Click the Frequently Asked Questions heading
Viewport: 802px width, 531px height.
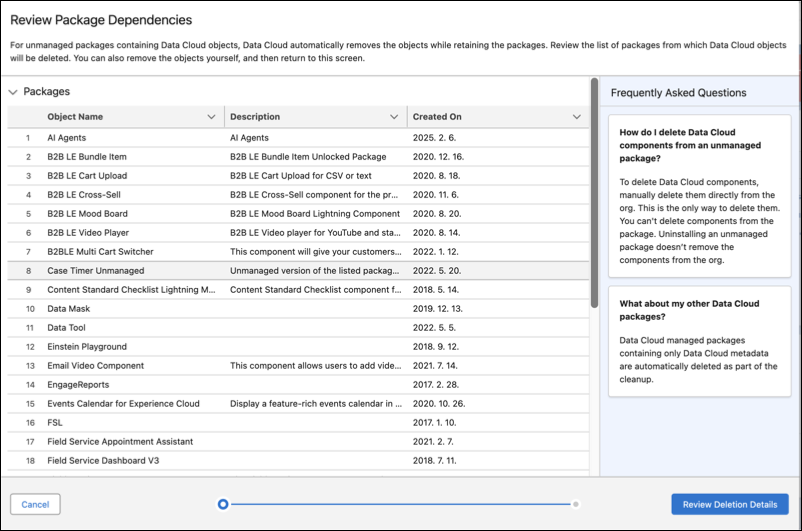[x=678, y=93]
